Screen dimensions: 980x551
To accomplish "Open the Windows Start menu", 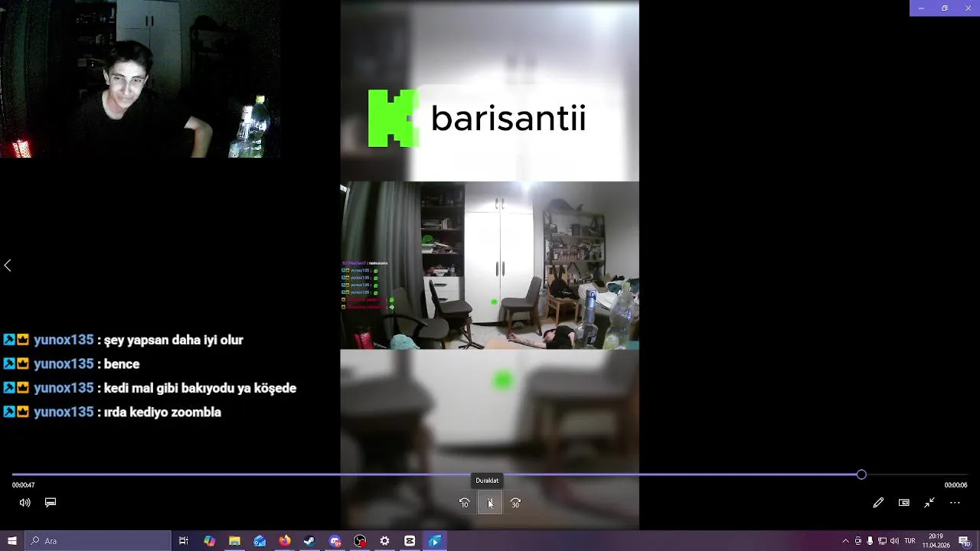I will [x=12, y=541].
